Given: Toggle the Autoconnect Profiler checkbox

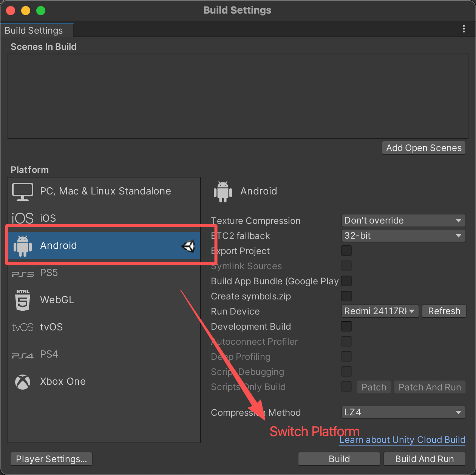Looking at the screenshot, I should pyautogui.click(x=346, y=341).
